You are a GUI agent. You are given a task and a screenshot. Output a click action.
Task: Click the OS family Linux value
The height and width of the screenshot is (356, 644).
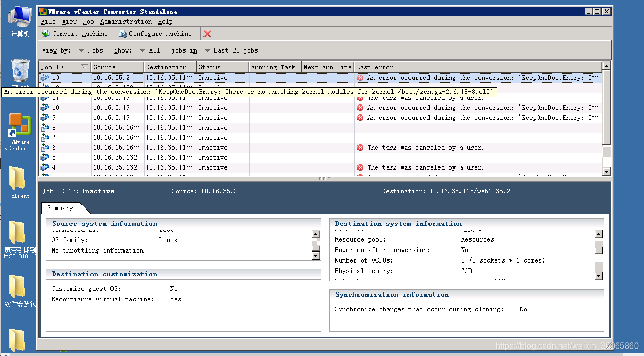tap(168, 240)
